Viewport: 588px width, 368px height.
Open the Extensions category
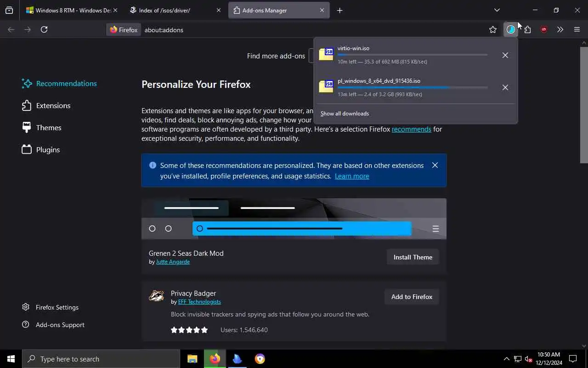click(46, 105)
